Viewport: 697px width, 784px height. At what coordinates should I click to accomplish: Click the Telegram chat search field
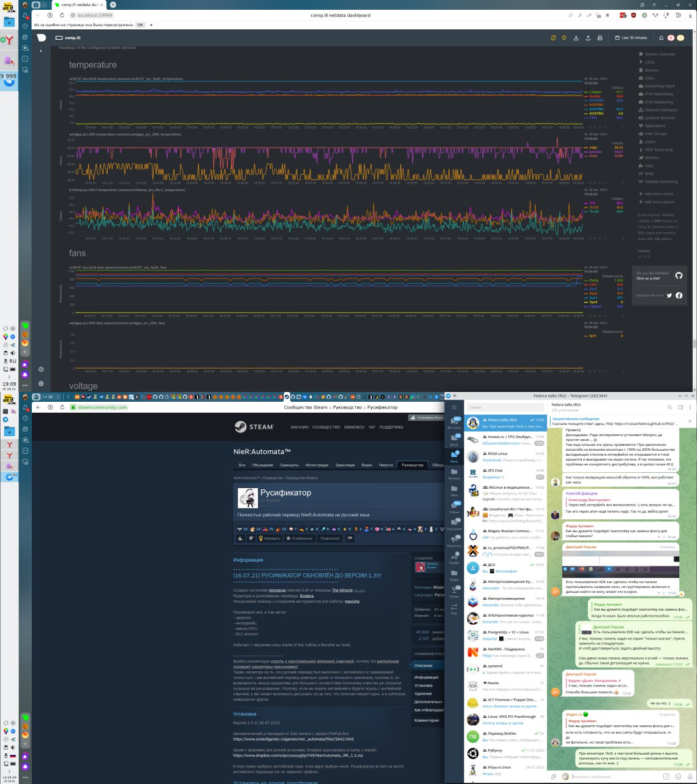point(505,407)
